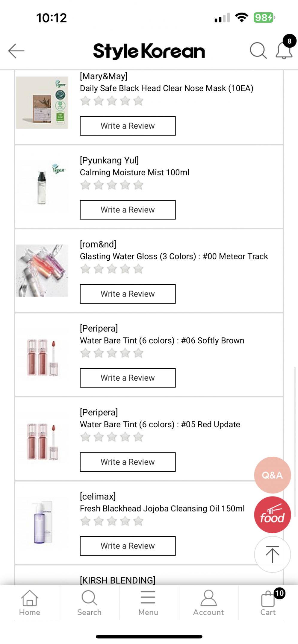Open the notifications bell
The image size is (298, 644).
(284, 51)
